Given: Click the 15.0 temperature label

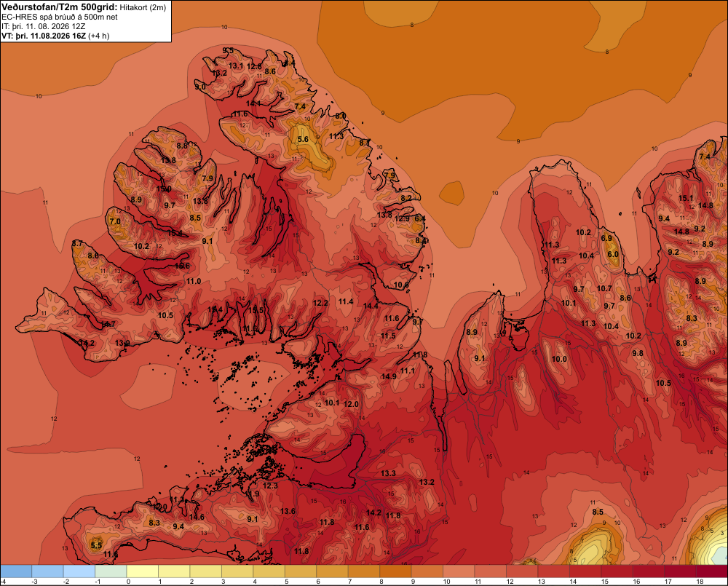Looking at the screenshot, I should point(163,189).
